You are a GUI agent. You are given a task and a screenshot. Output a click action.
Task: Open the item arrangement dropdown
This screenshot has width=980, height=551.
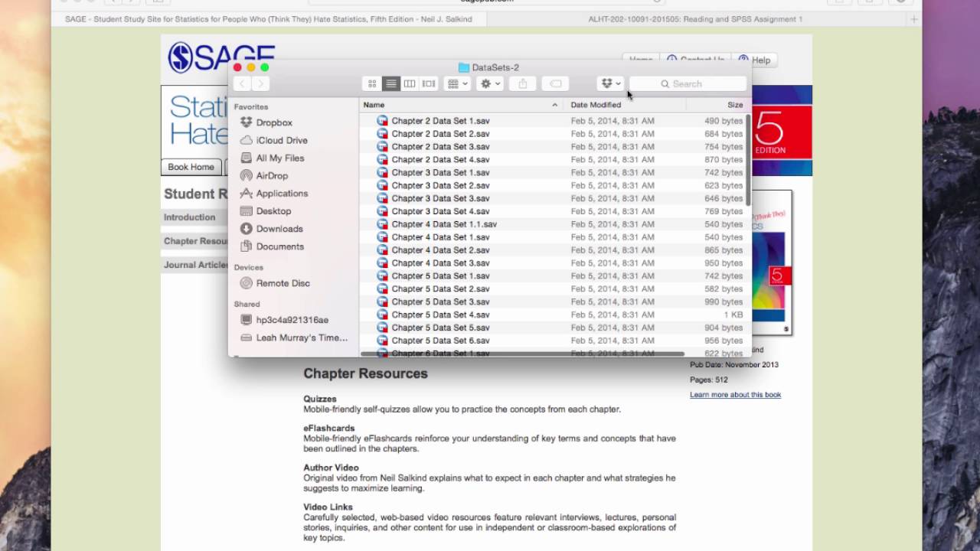[x=457, y=83]
